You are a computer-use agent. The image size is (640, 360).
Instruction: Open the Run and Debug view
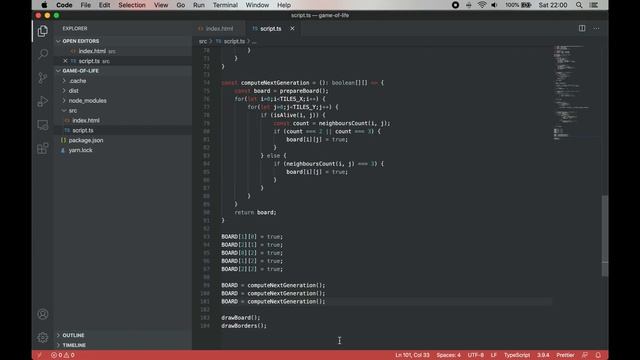tap(42, 101)
